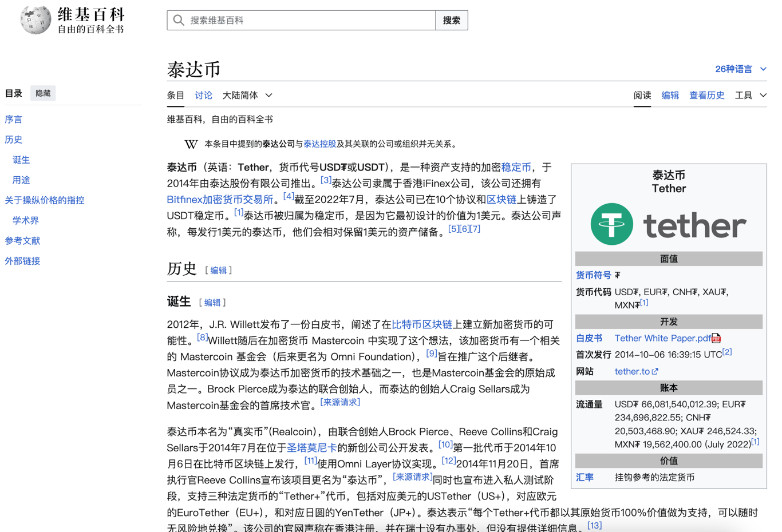
Task: Click the Tether logo image in infobox
Action: pos(669,224)
